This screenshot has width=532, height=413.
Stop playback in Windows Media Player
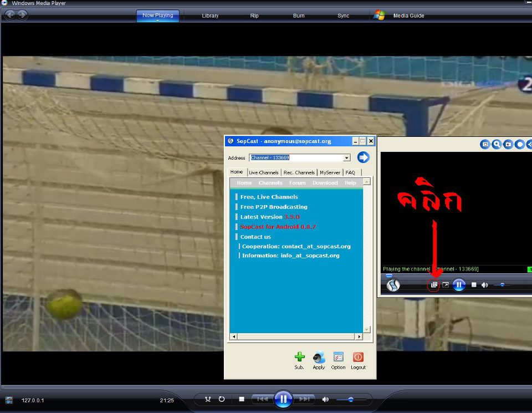pyautogui.click(x=242, y=399)
